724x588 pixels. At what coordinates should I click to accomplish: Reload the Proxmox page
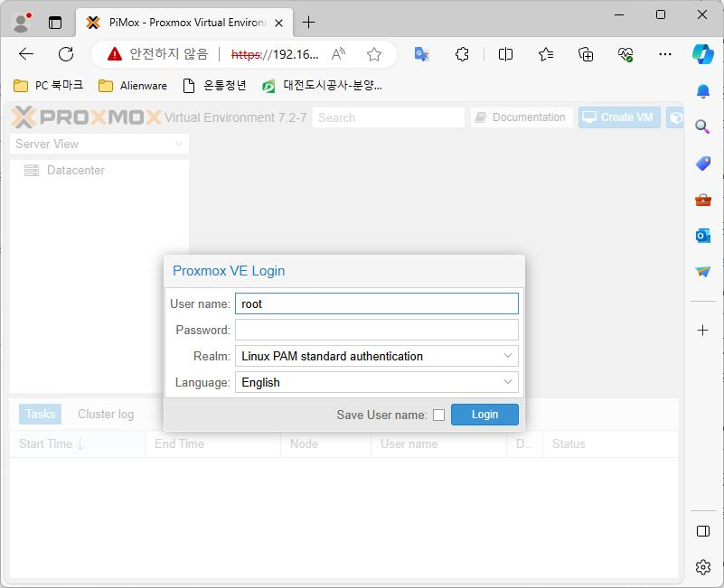point(66,54)
